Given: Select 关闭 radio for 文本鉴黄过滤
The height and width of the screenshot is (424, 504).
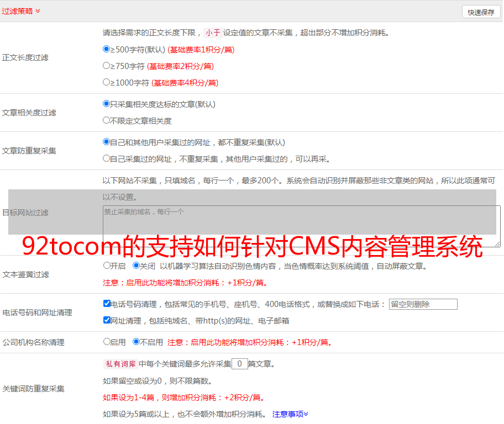Looking at the screenshot, I should 136,266.
